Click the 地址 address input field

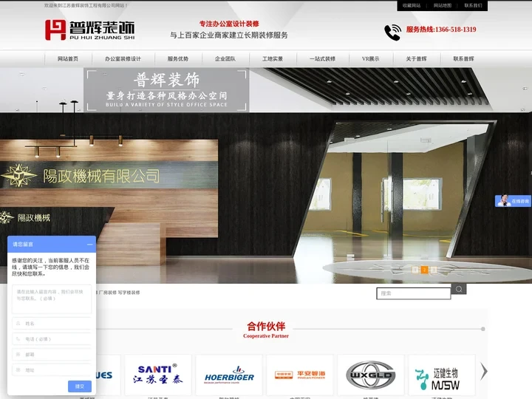[52, 370]
